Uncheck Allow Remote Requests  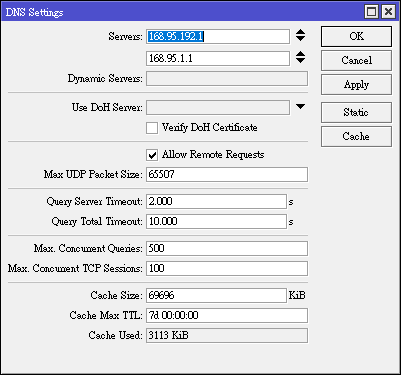152,155
